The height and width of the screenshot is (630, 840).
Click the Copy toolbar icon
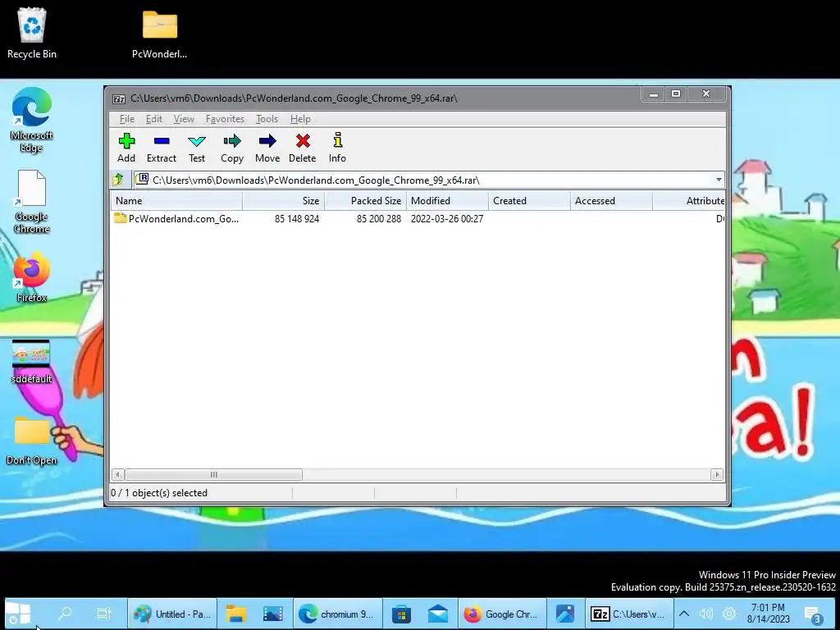click(x=232, y=148)
